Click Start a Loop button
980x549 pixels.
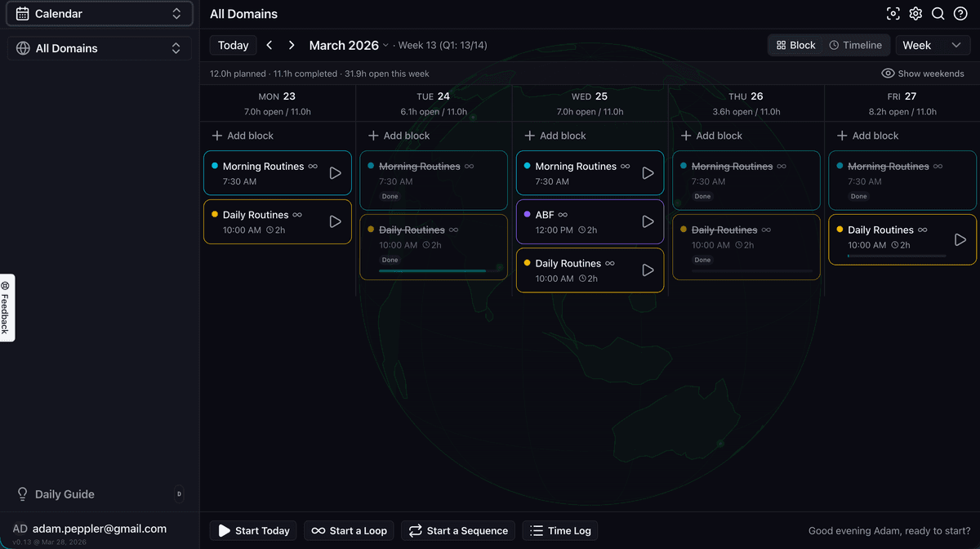point(349,531)
